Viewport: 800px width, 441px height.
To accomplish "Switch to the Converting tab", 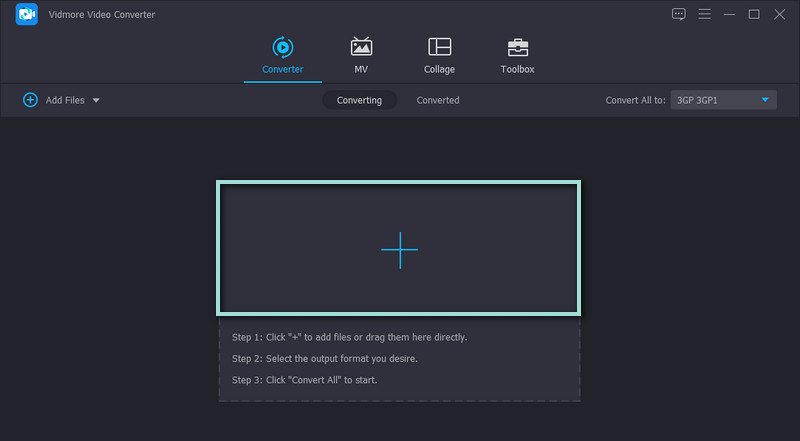I will 359,100.
